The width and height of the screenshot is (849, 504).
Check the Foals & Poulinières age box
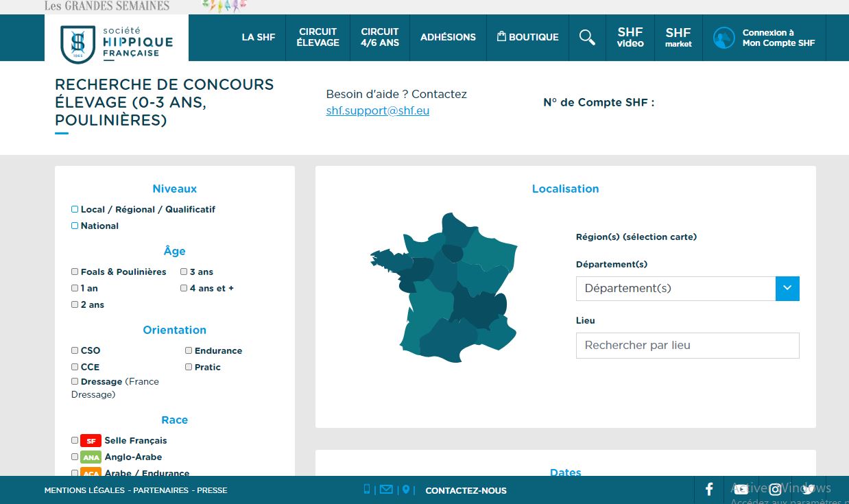[75, 272]
